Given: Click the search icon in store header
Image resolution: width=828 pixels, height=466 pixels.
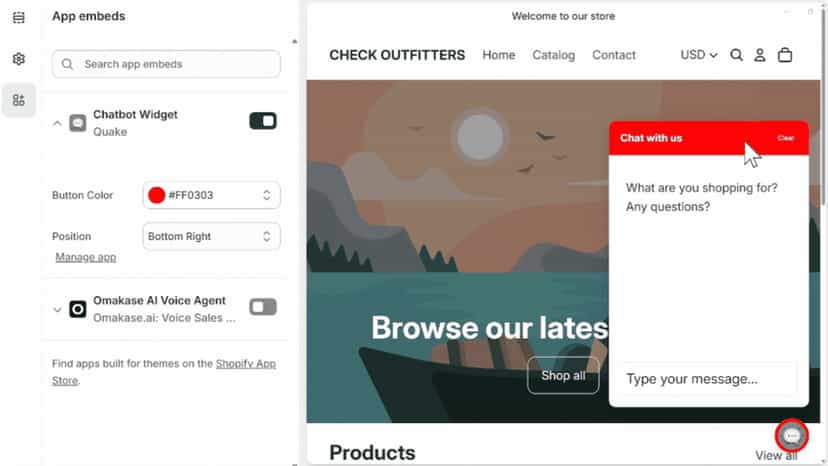Looking at the screenshot, I should tap(736, 55).
